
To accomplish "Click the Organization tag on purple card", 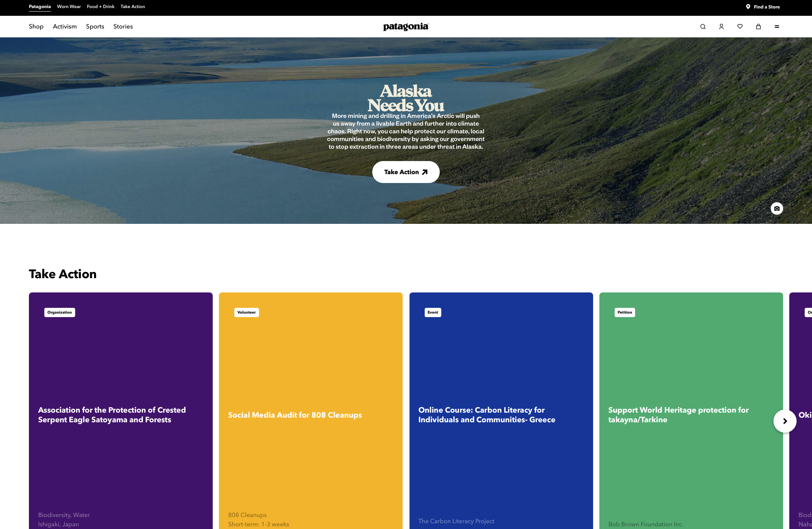I will tap(60, 312).
